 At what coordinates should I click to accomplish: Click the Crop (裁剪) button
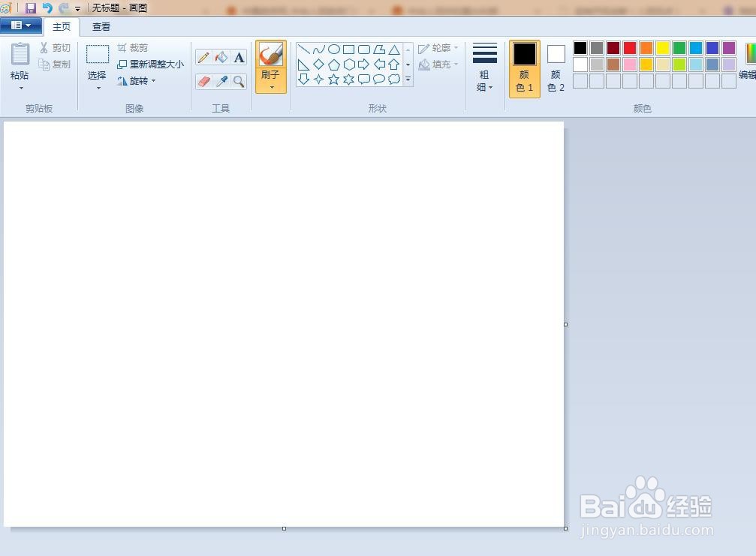pyautogui.click(x=133, y=48)
